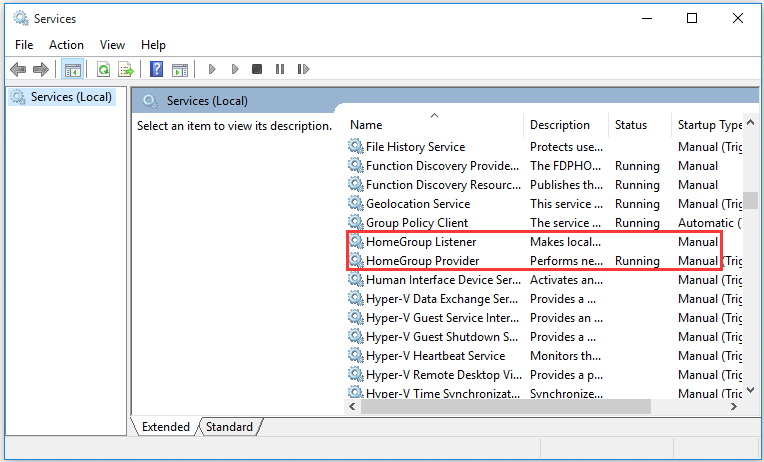
Task: Select the Human Interface Device Ser... entry
Action: point(443,280)
